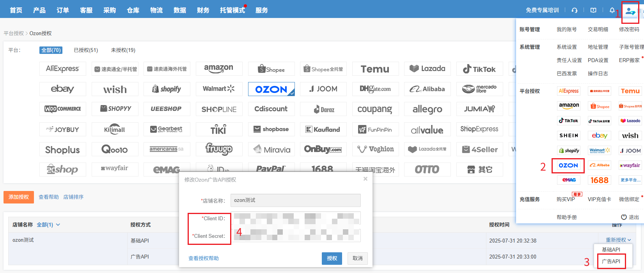Choose the OTTO platform logo

(428, 170)
